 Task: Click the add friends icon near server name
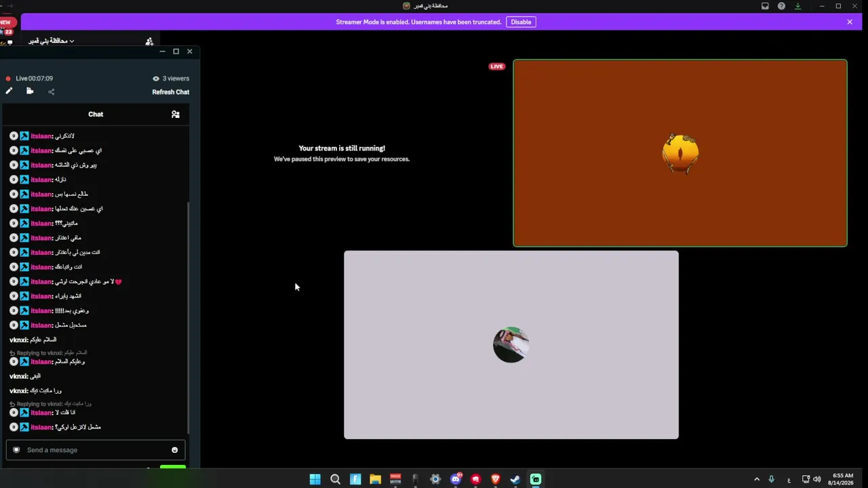(x=149, y=41)
